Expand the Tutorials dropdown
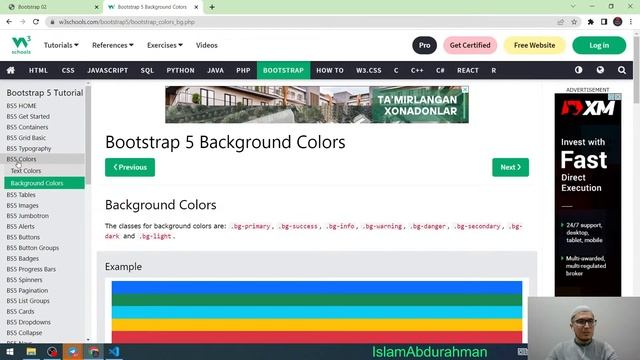 point(61,45)
